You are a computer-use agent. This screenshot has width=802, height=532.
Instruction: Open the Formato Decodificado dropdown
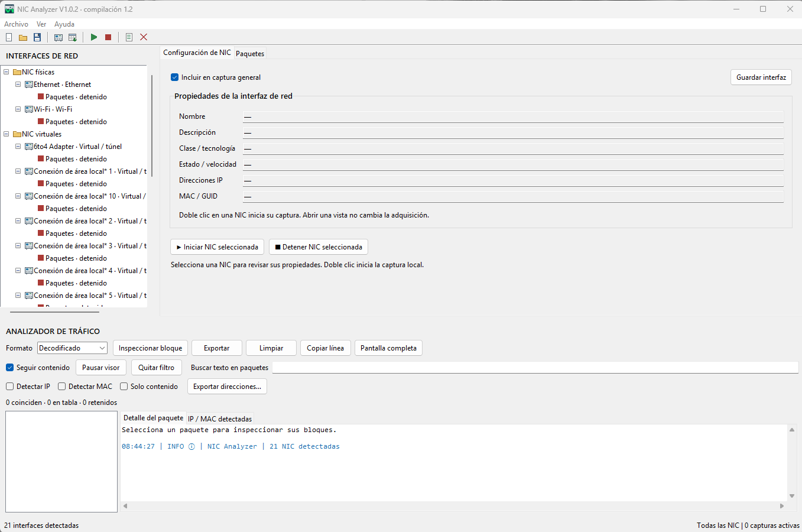click(72, 348)
